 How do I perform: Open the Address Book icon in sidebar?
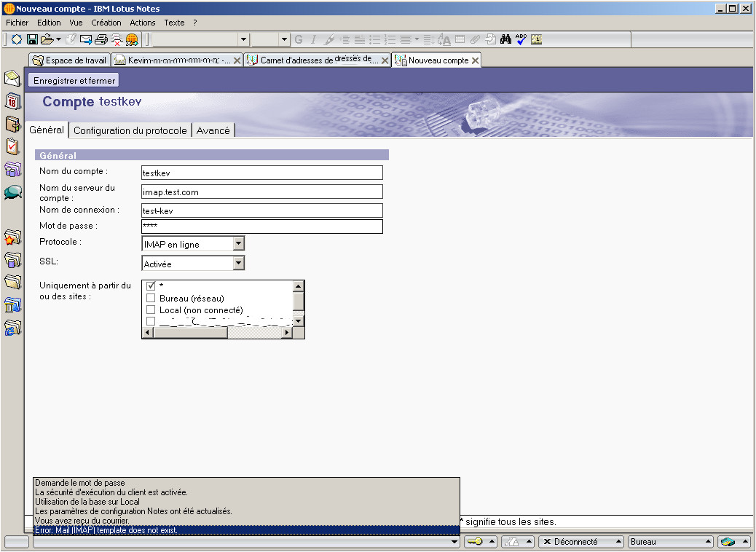tap(12, 124)
